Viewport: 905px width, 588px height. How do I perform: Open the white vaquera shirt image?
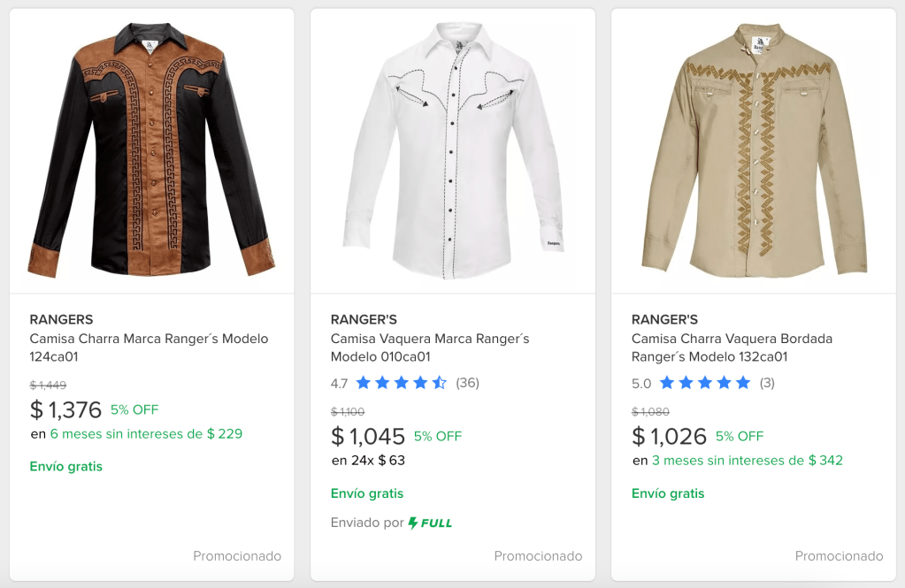click(452, 150)
